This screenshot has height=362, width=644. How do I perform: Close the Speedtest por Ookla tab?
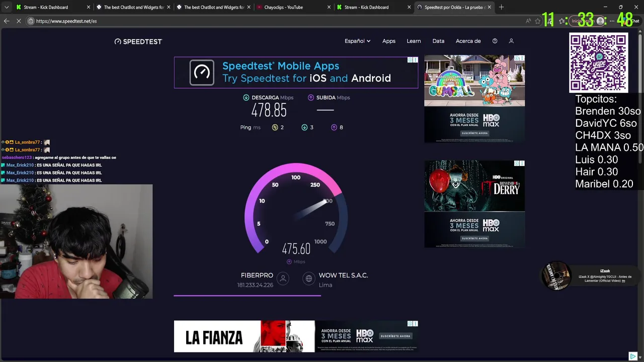489,8
